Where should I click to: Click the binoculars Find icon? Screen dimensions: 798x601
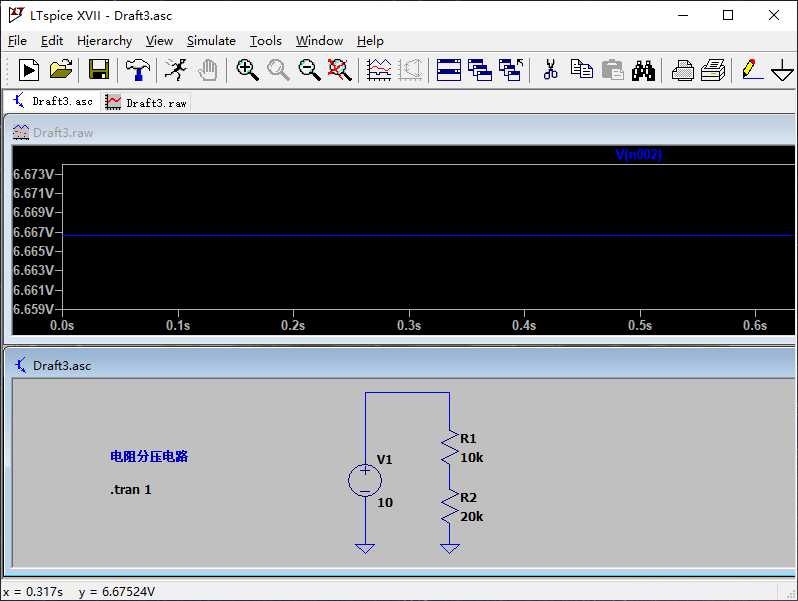pos(643,69)
